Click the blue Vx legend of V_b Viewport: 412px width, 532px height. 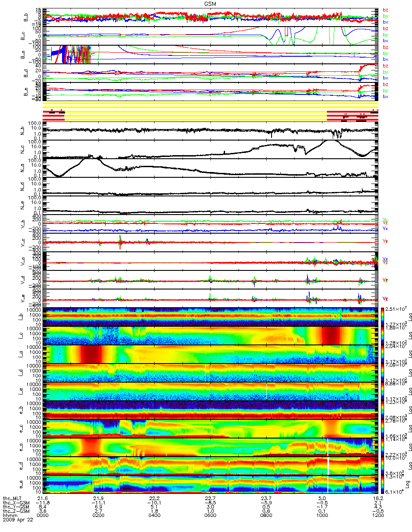[385, 228]
